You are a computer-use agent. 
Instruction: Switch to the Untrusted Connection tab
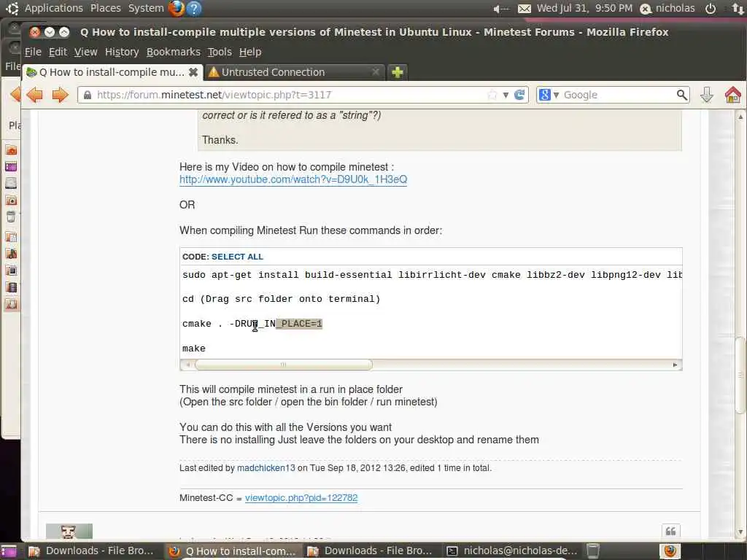295,72
